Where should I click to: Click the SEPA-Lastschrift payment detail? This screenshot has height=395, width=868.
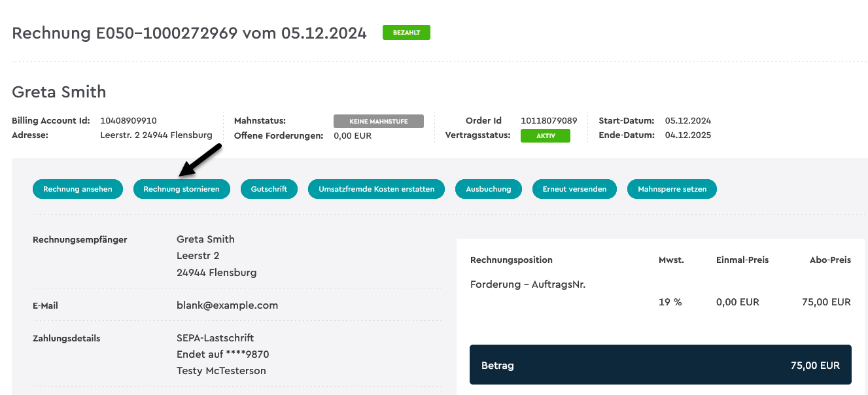click(215, 338)
